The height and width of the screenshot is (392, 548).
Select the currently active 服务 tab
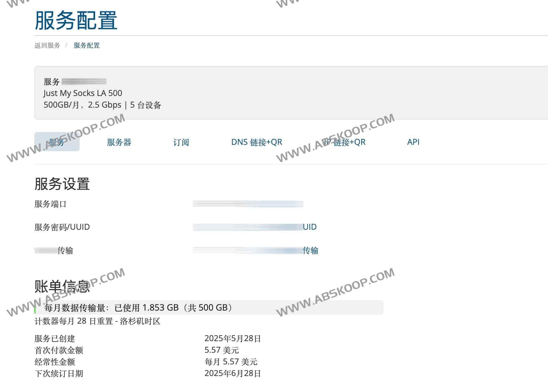(x=57, y=142)
